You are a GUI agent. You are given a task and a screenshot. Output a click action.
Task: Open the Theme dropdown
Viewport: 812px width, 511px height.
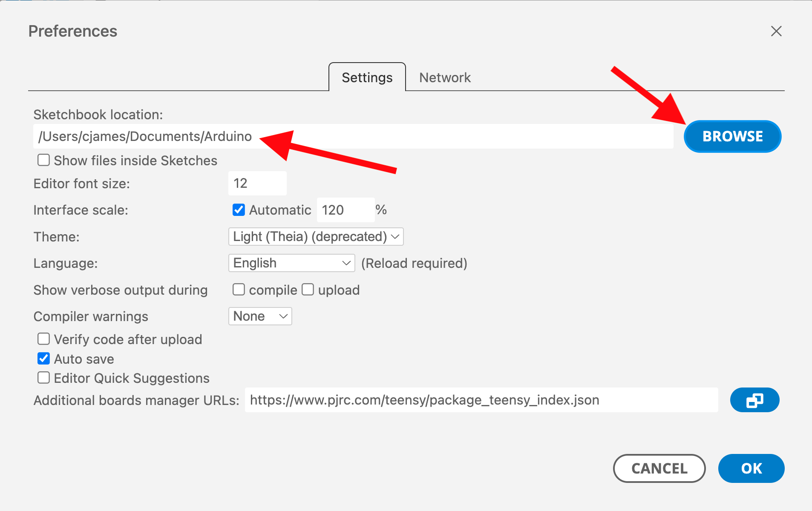coord(316,237)
